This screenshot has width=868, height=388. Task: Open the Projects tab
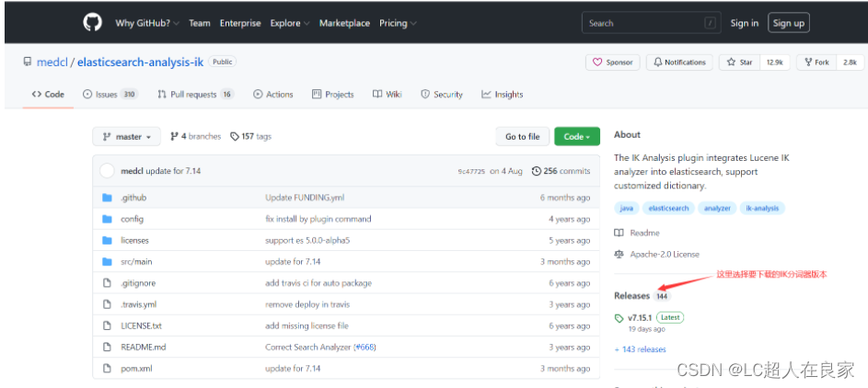(332, 95)
